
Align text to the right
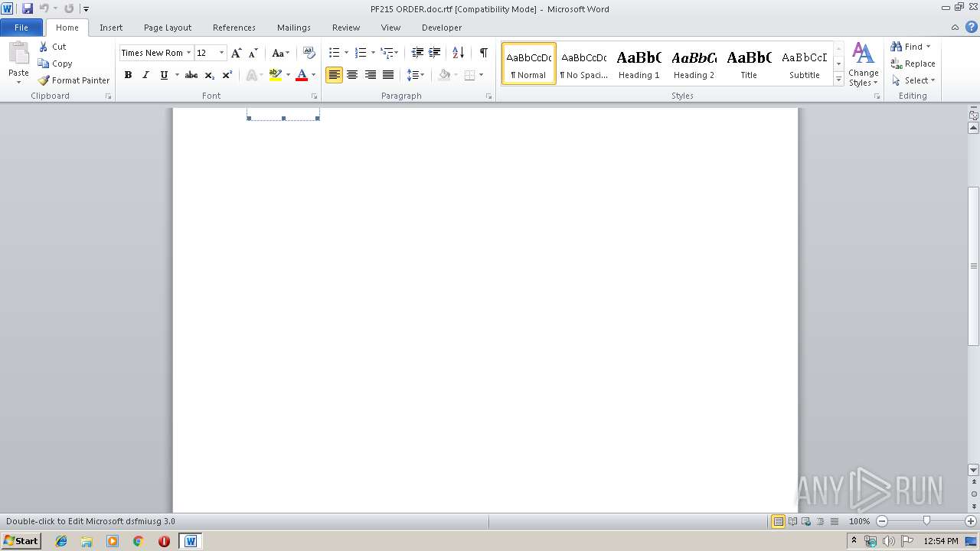tap(370, 75)
